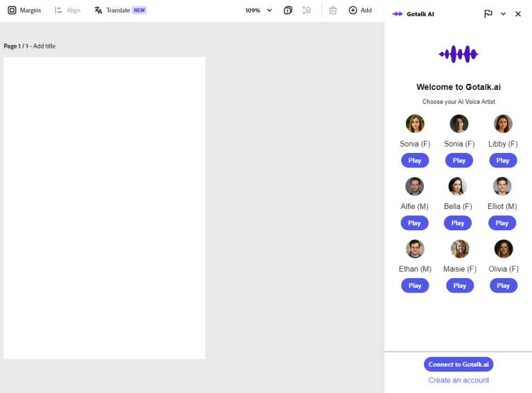Play Bella (F) voice sample
This screenshot has width=532, height=393.
pyautogui.click(x=458, y=223)
